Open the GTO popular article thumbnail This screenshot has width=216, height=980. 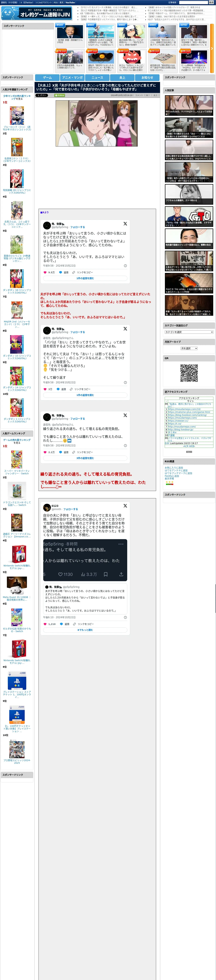coord(189,216)
